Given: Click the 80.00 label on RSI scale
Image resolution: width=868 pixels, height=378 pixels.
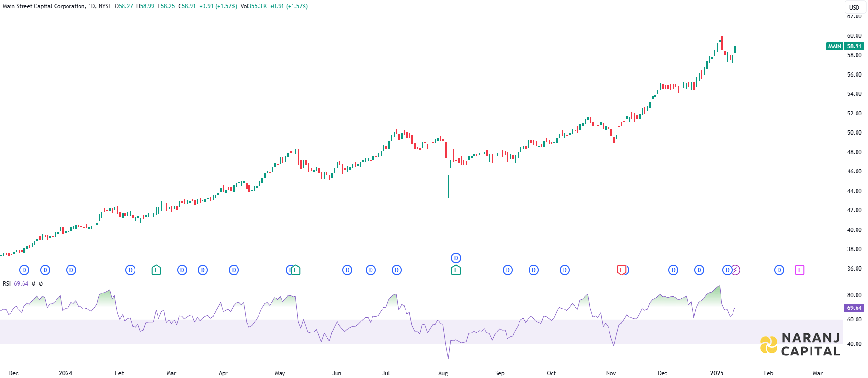Looking at the screenshot, I should (854, 295).
